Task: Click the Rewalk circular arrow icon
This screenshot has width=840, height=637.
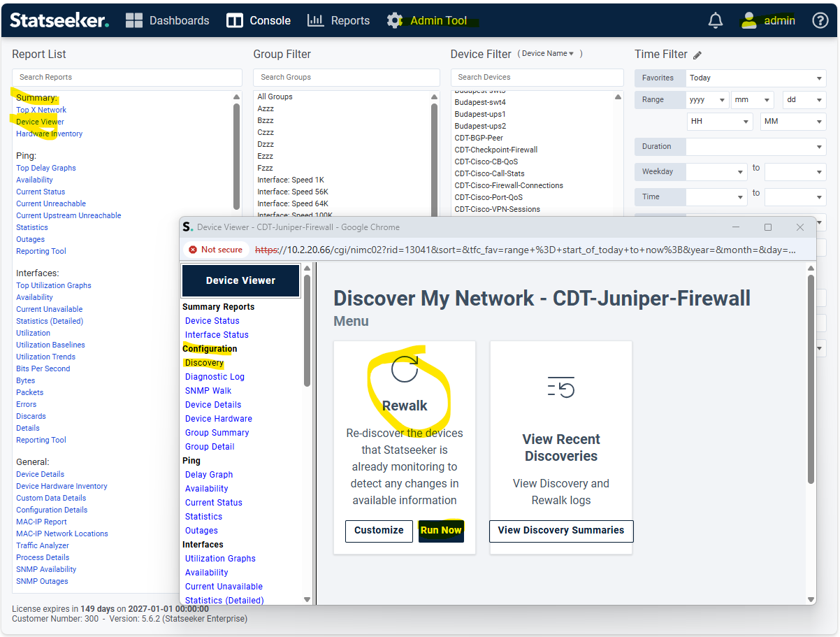Action: [405, 368]
